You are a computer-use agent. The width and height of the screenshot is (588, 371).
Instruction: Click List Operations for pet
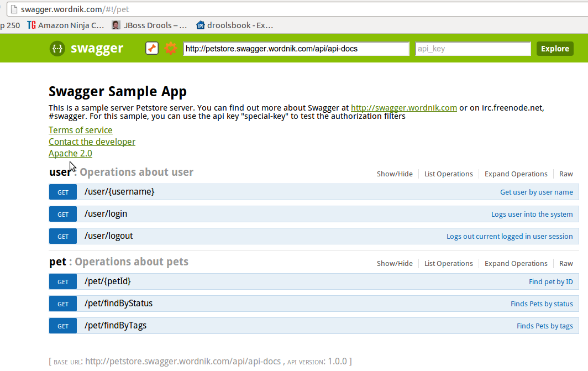[449, 264]
